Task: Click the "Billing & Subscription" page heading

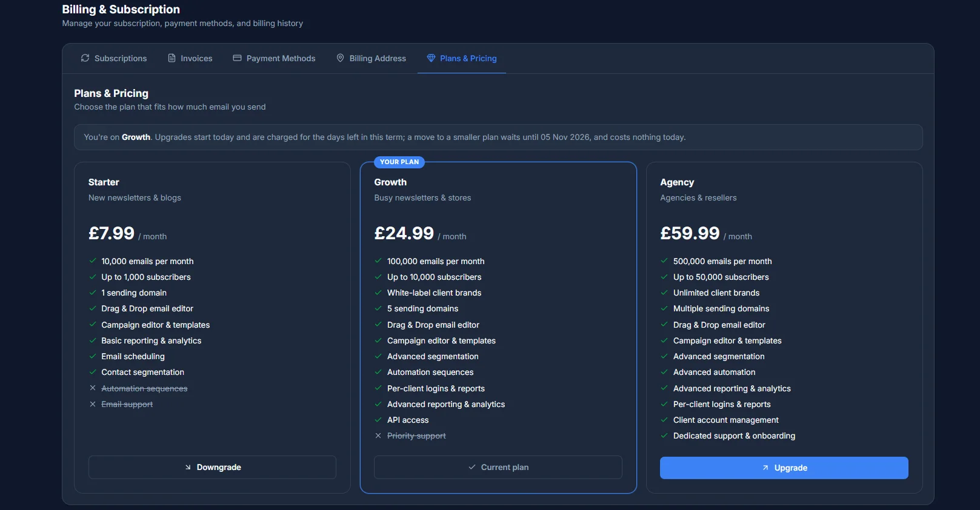Action: (121, 9)
